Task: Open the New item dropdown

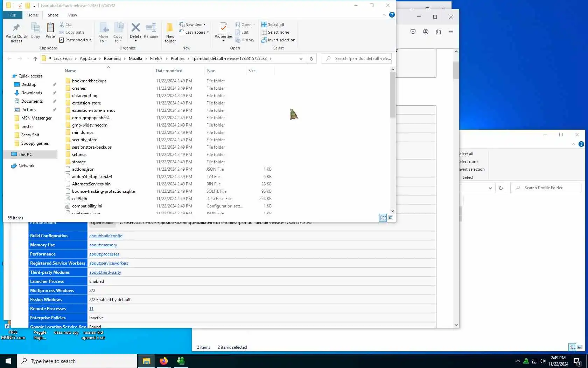Action: coord(192,25)
